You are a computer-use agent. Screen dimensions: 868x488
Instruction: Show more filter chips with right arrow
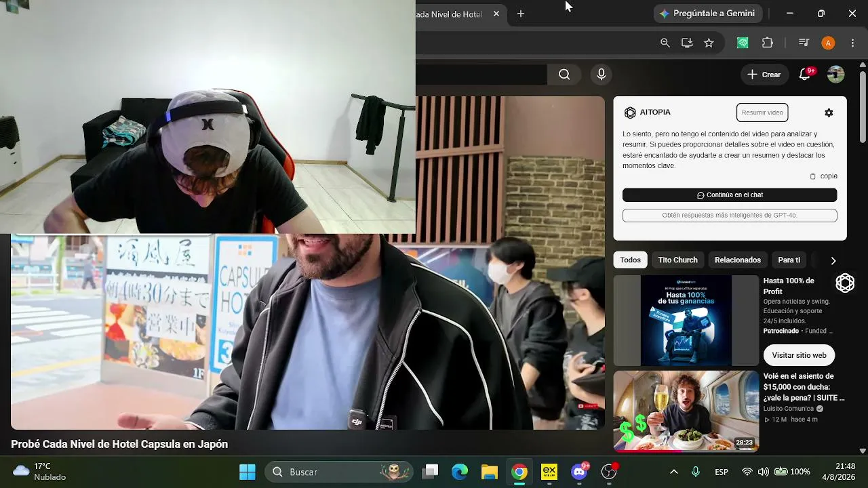coord(833,260)
